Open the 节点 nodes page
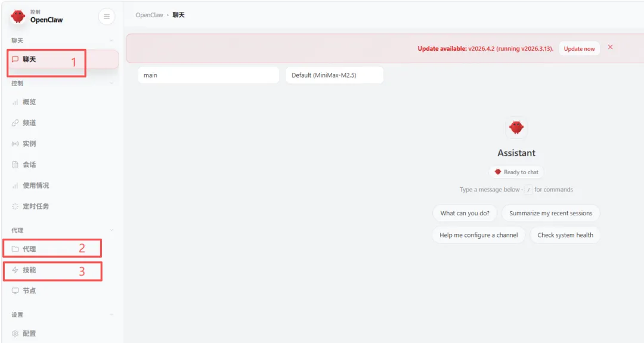Screen dimensions: 644x343 coord(63,291)
